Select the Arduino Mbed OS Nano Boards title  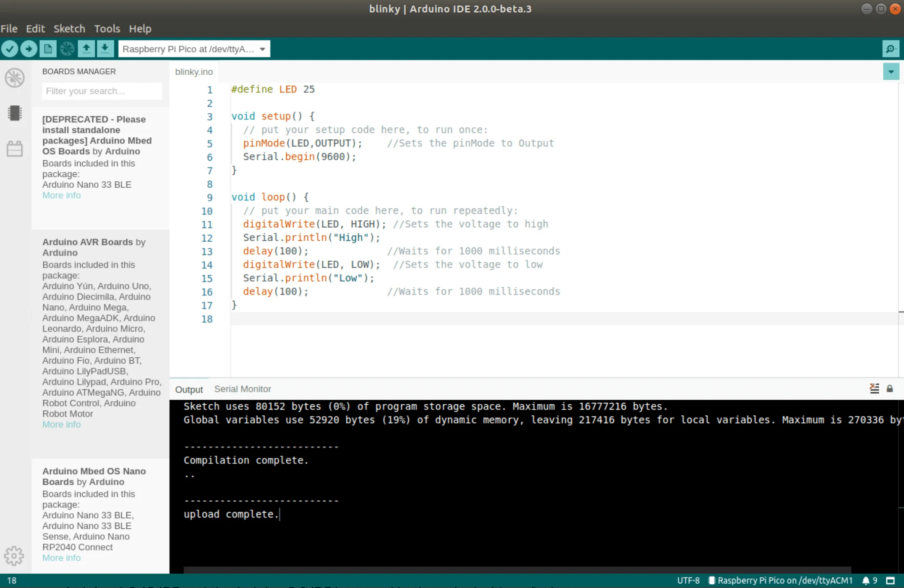click(94, 476)
